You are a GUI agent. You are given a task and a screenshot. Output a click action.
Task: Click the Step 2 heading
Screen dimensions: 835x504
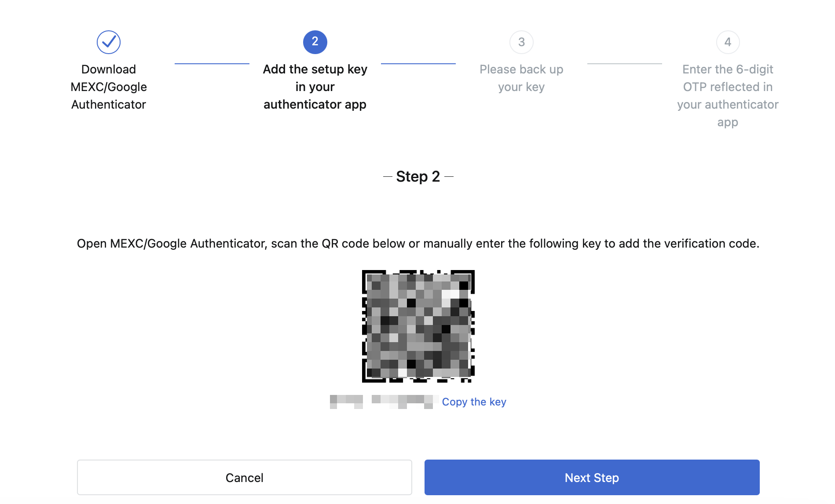click(418, 177)
